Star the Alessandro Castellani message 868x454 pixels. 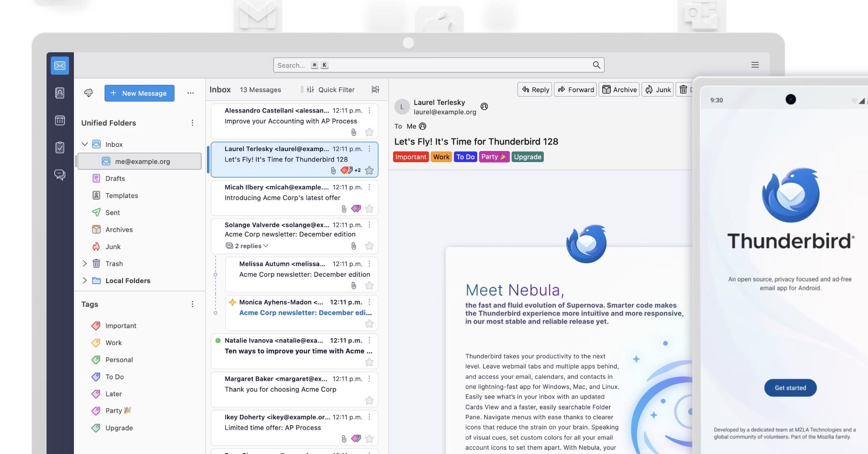point(369,132)
